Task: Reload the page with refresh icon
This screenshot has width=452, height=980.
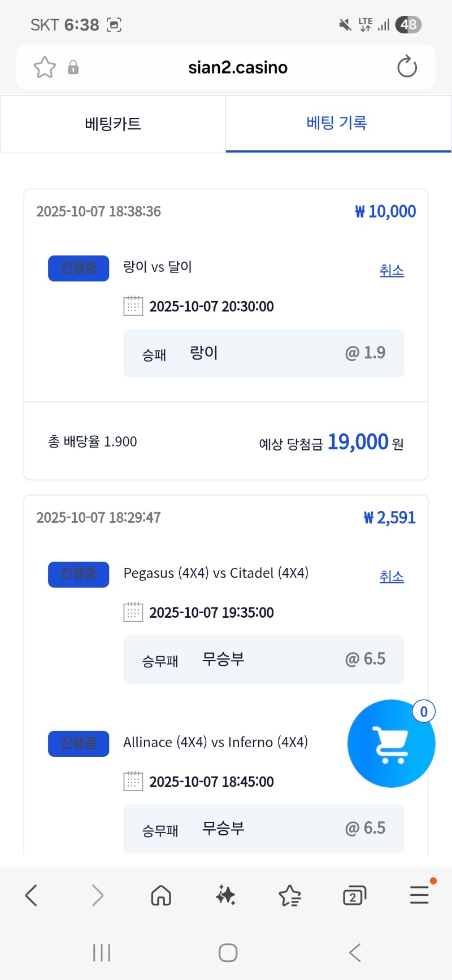Action: tap(407, 67)
